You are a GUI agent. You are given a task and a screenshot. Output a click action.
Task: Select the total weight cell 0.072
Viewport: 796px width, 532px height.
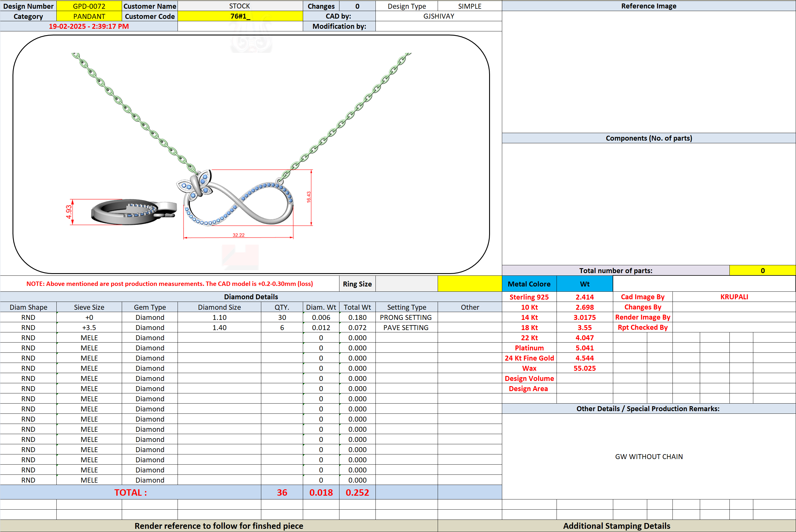(x=357, y=327)
